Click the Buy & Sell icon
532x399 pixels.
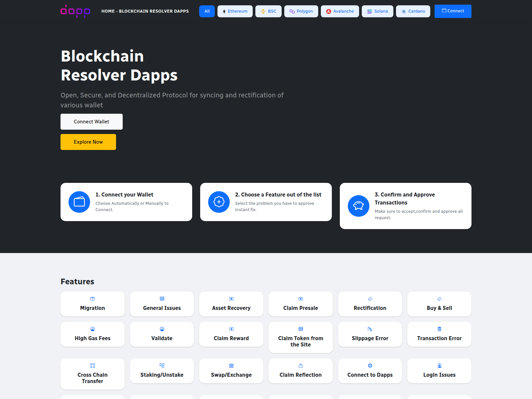(440, 299)
